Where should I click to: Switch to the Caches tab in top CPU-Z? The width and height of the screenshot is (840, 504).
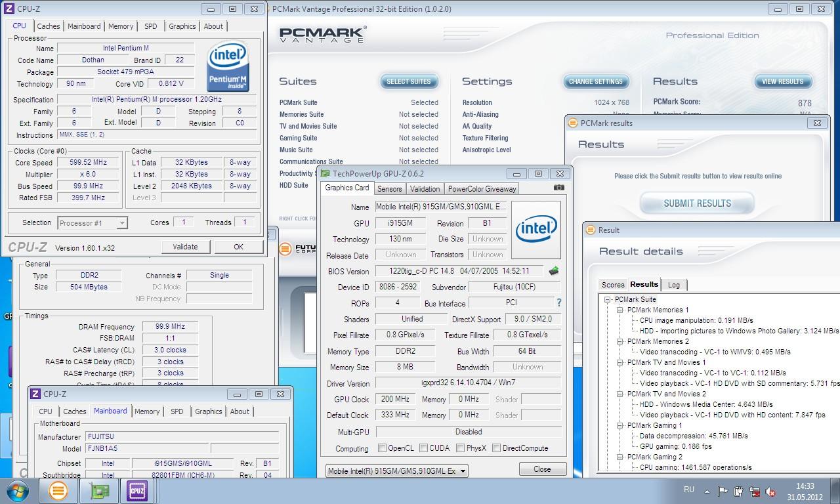point(49,26)
